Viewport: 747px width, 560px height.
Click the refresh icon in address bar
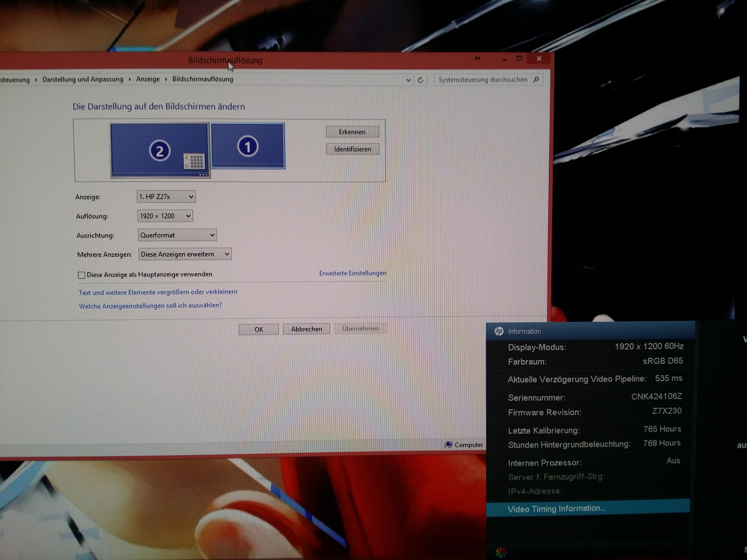420,80
